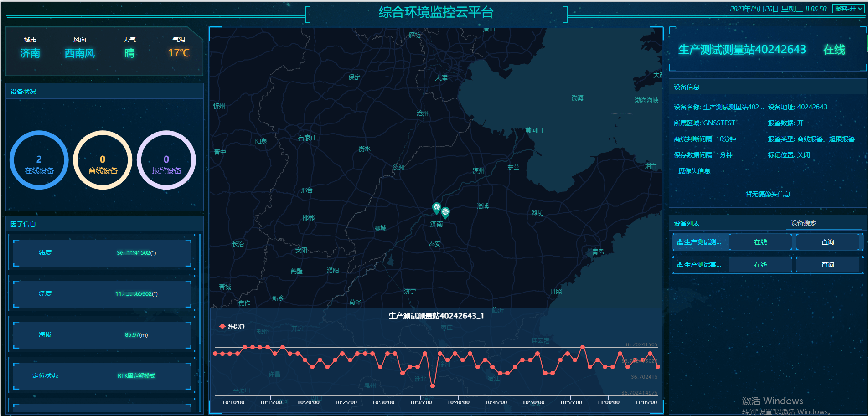Click 在线 status of the 生产测试基... device

[x=760, y=265]
